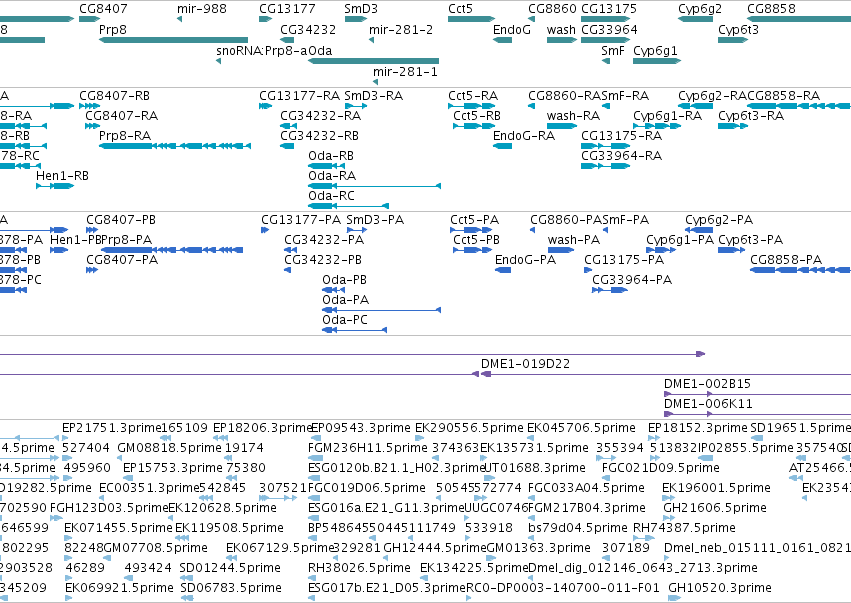Select the EK069921.5prime insertion label
The width and height of the screenshot is (851, 603).
(119, 588)
